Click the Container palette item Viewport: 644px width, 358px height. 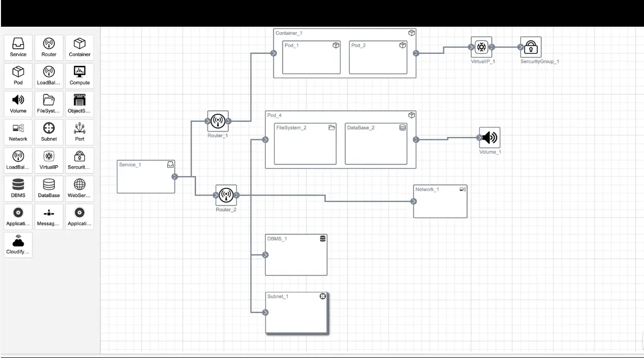79,48
